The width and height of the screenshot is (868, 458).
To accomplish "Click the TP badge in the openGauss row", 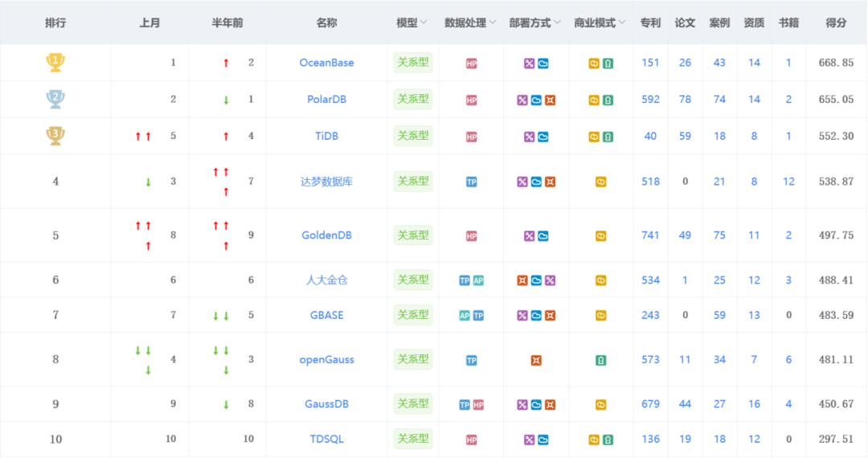I will click(471, 360).
